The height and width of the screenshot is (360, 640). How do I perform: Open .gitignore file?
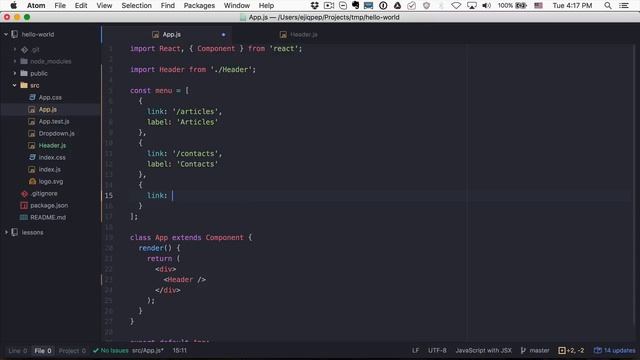tap(44, 193)
